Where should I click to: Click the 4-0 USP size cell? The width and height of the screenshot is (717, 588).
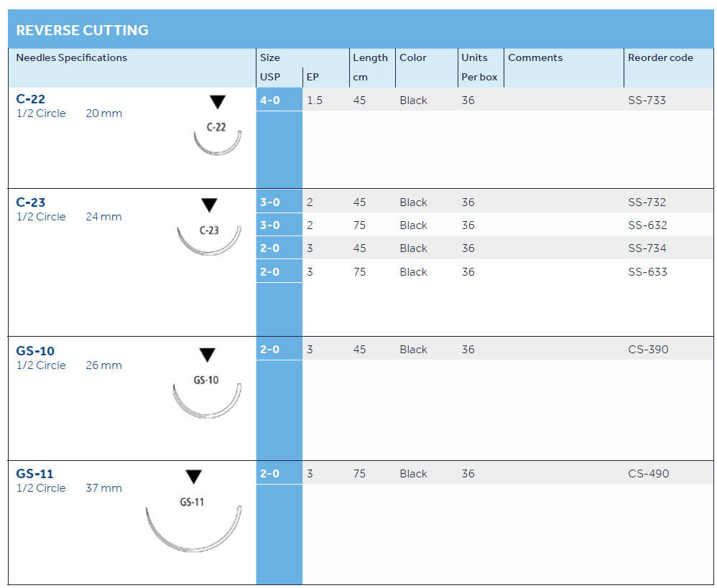[270, 101]
